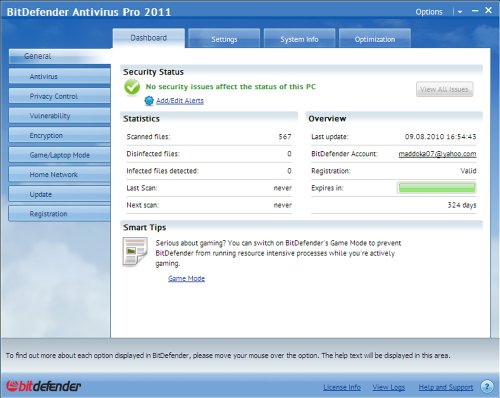Select Game/Laptop Mode in sidebar
500x398 pixels.
(x=60, y=155)
